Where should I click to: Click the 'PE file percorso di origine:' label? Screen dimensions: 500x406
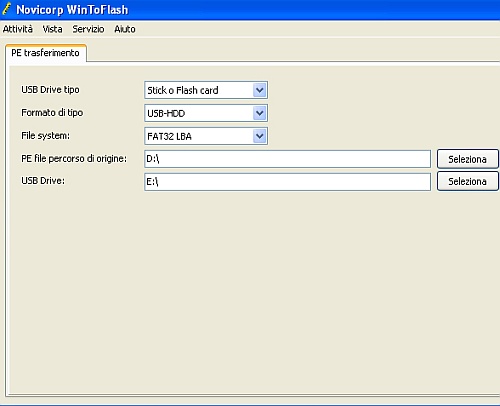click(x=74, y=159)
